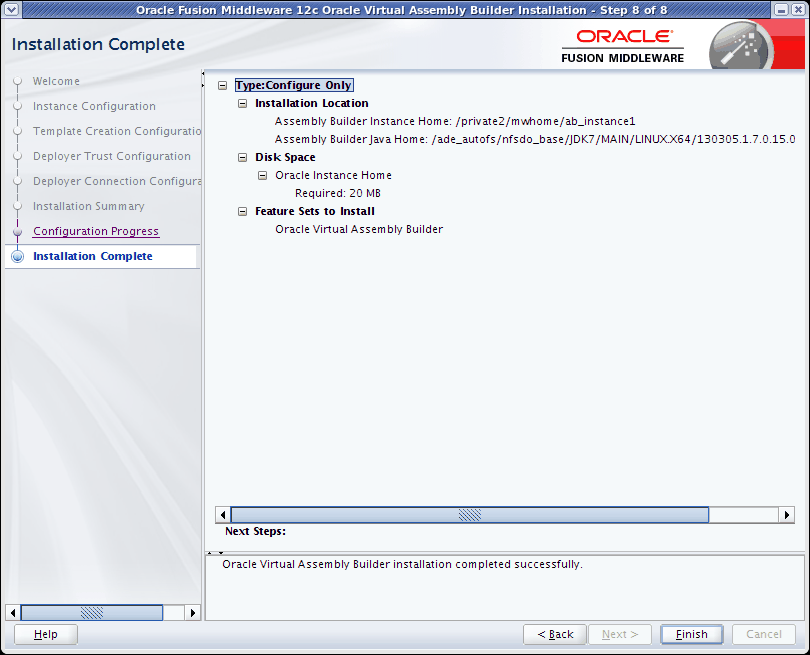Select the Oracle Instance Home tree item

[333, 175]
